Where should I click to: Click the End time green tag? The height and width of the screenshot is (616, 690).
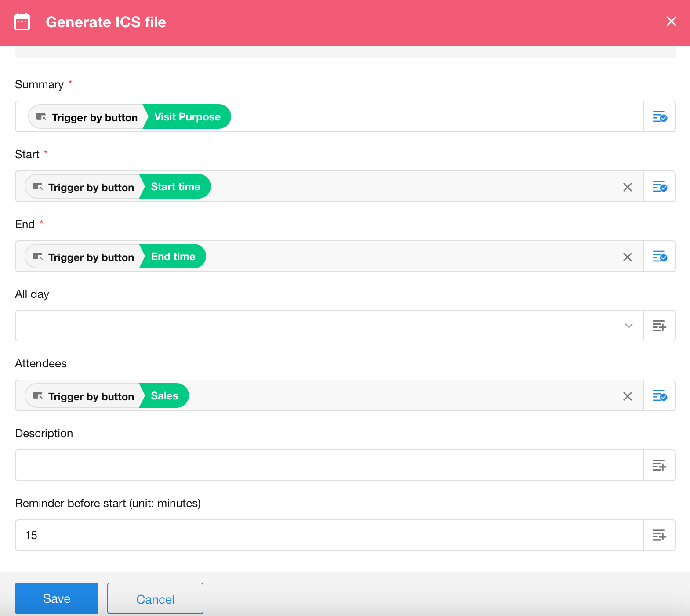pyautogui.click(x=173, y=257)
